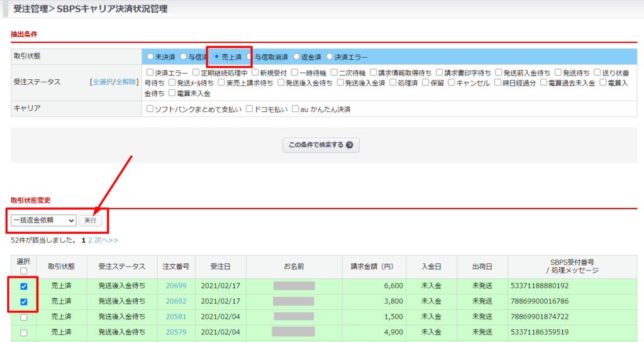Open order number 20692 link

coord(176,301)
